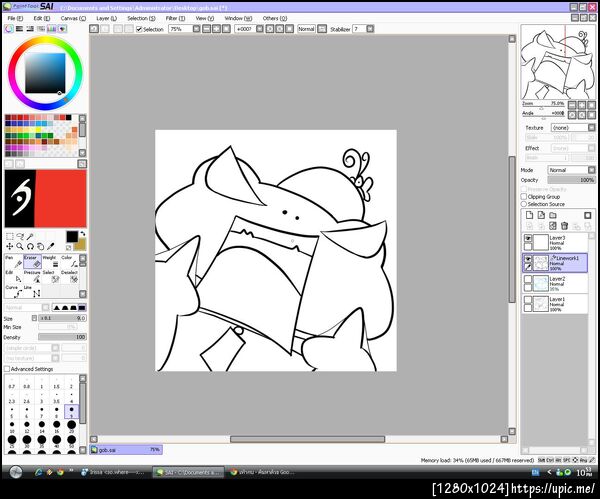Open the rotation angle dropdown
The height and width of the screenshot is (499, 600).
tap(260, 29)
